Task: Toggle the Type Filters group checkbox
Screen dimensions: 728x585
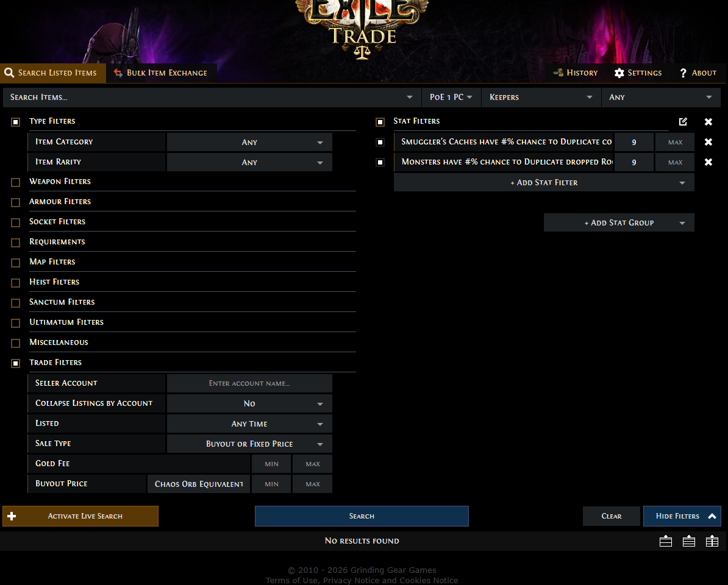Action: [x=16, y=122]
